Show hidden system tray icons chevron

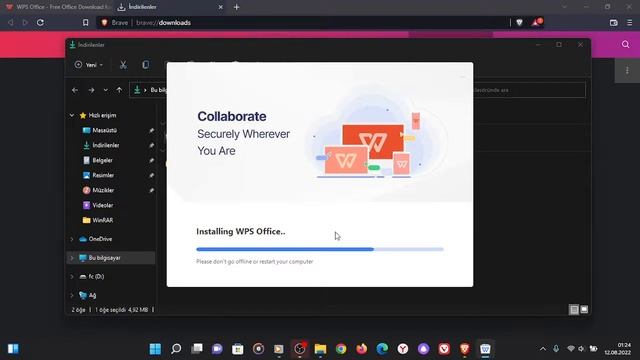pyautogui.click(x=542, y=349)
